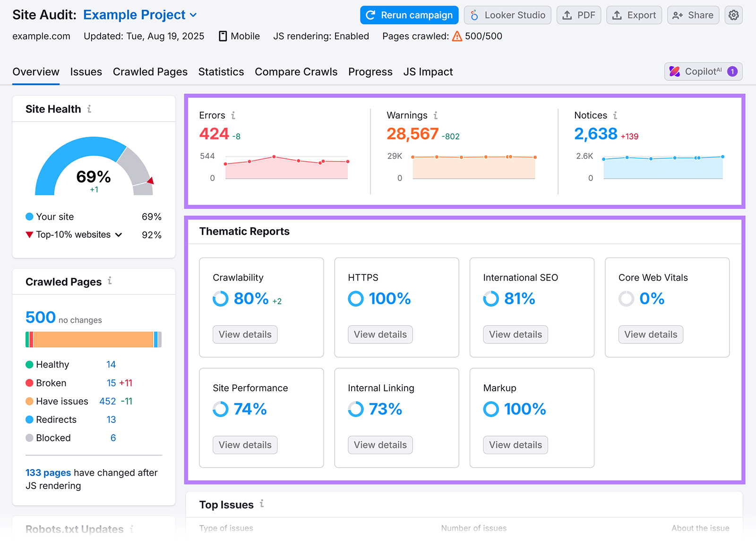Click the Mobile device icon

pyautogui.click(x=222, y=36)
